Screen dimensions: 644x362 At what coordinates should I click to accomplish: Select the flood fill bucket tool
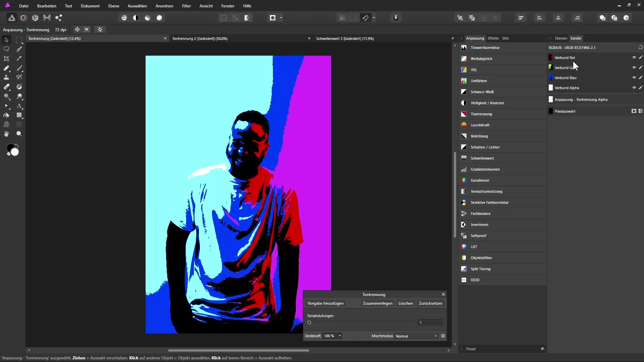[x=6, y=115]
